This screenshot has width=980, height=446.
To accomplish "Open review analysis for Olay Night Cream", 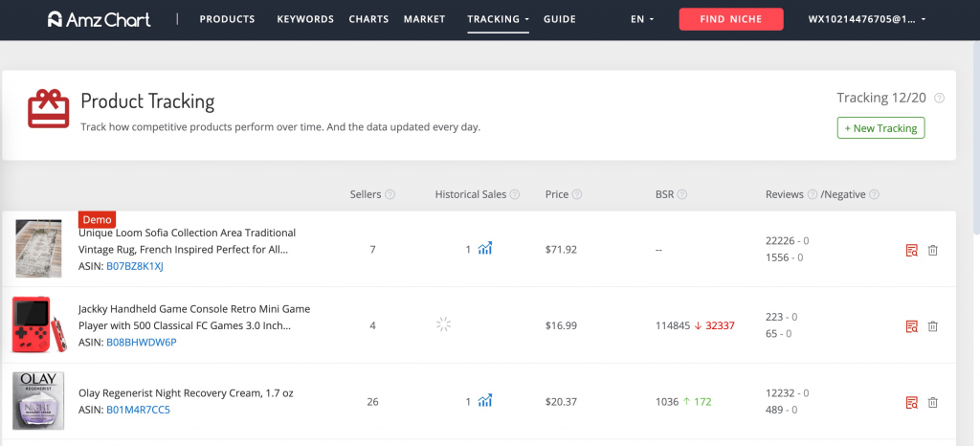I will (912, 403).
